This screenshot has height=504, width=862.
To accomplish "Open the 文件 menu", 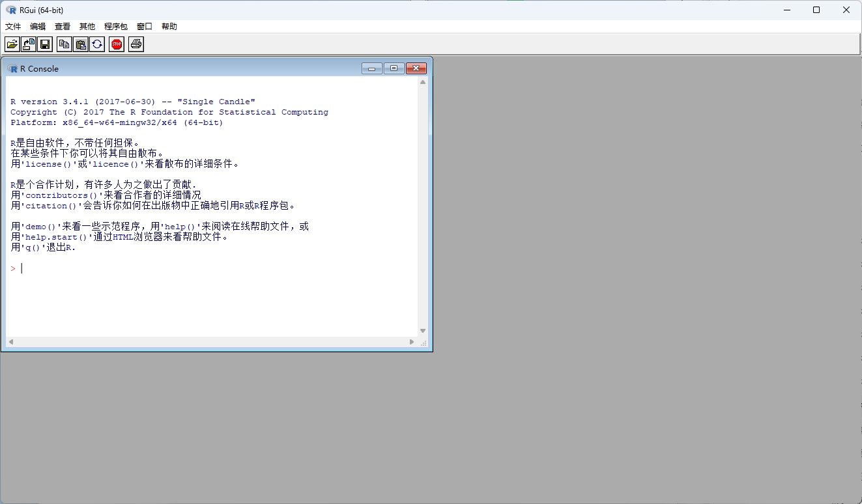I will [x=13, y=27].
